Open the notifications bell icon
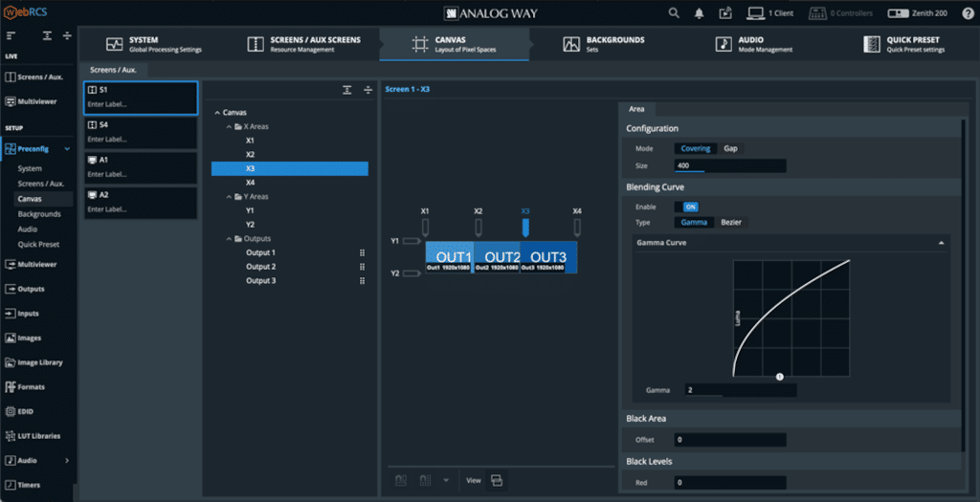 pos(700,13)
